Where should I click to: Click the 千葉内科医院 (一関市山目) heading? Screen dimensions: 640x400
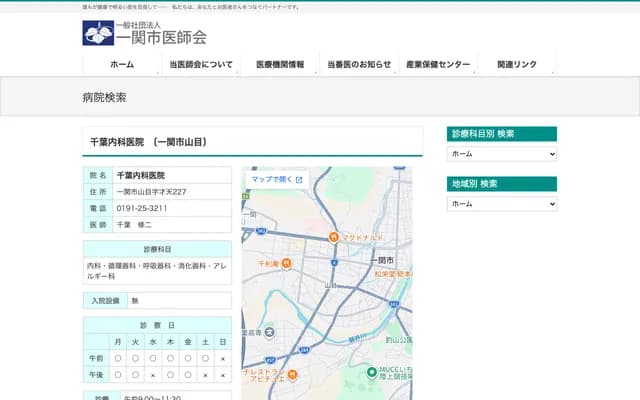coord(149,142)
